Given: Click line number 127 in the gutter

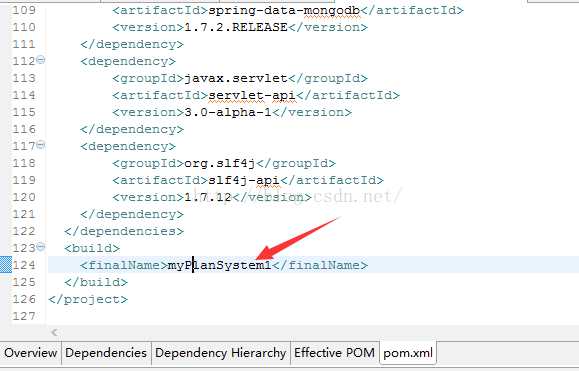Looking at the screenshot, I should [x=24, y=316].
